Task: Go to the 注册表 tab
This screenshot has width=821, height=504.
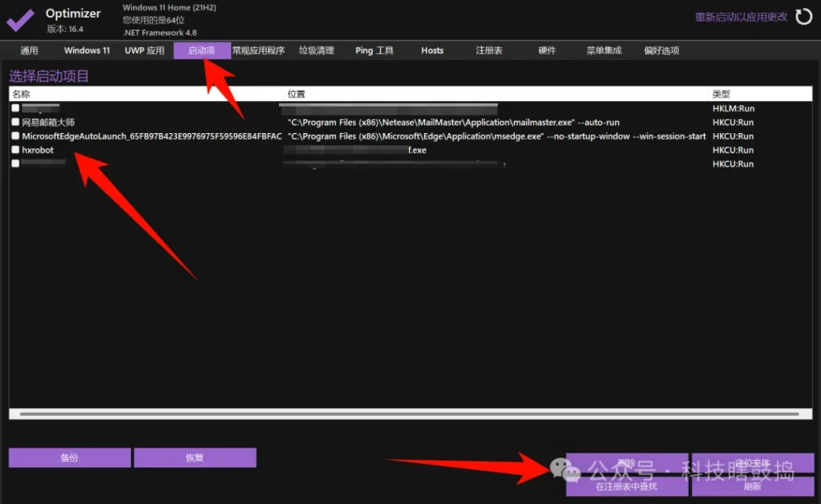Action: 489,50
